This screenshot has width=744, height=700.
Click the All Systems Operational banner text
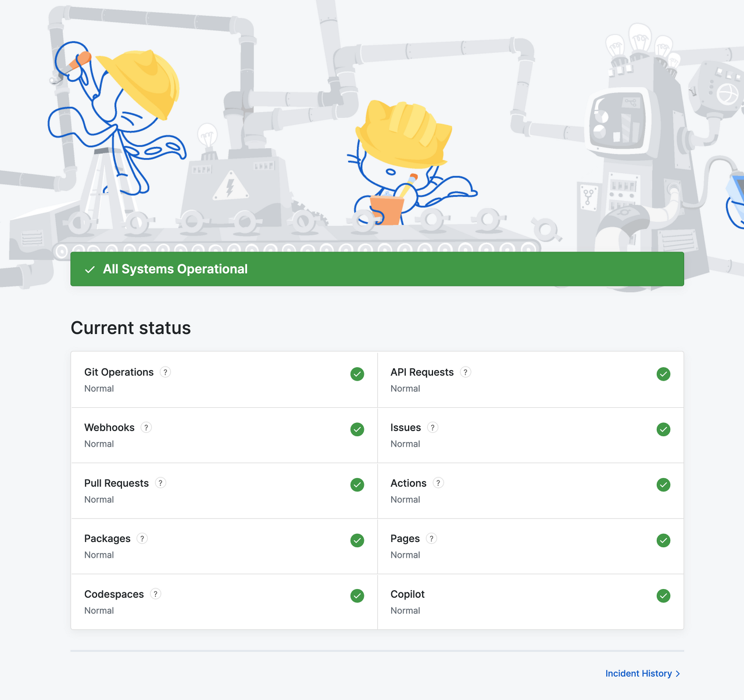176,269
